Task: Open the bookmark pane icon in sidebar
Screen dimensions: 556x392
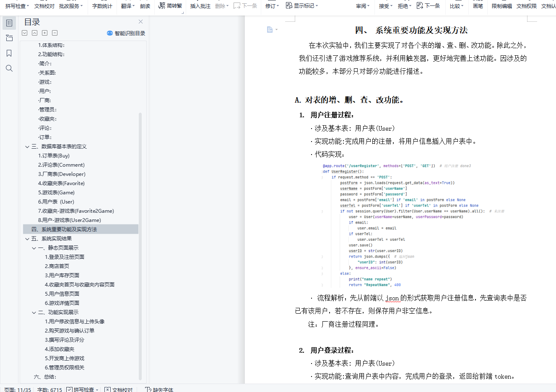Action: tap(9, 53)
